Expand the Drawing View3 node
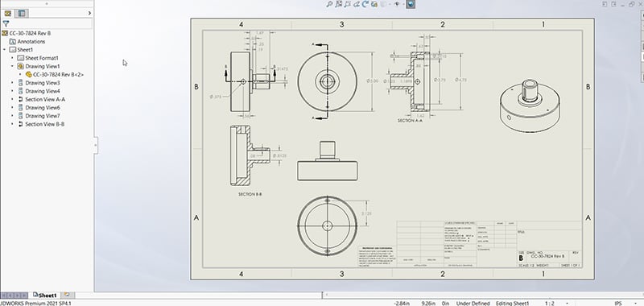 [12, 83]
